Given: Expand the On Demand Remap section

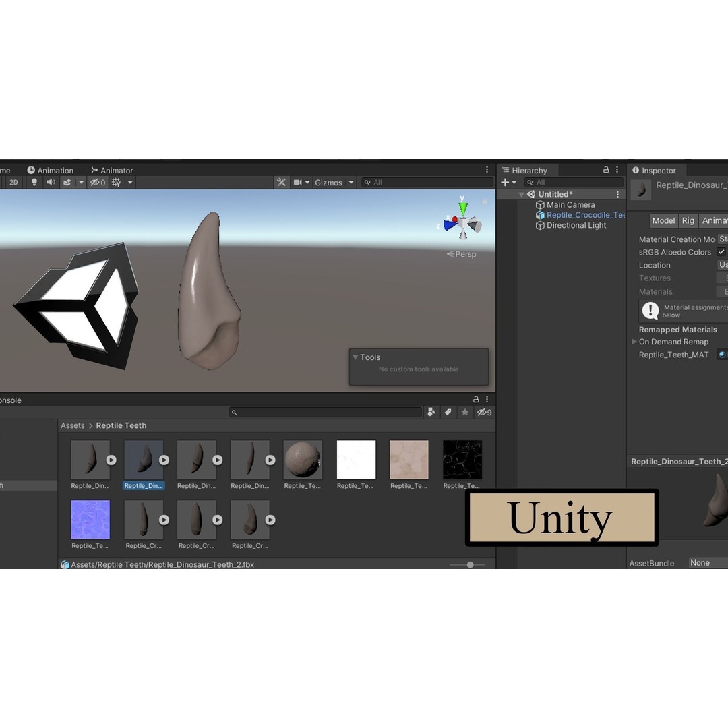Looking at the screenshot, I should pyautogui.click(x=634, y=342).
